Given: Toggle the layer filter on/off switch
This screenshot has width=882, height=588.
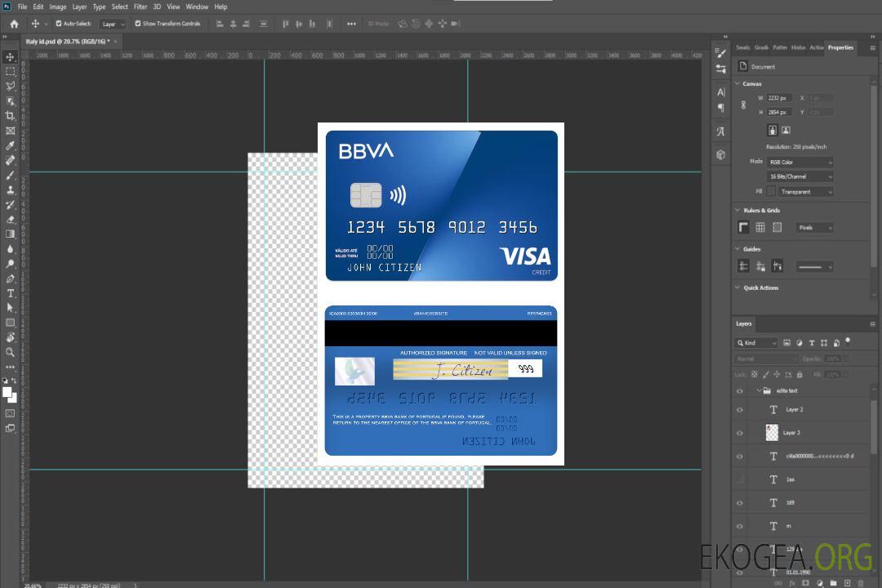Looking at the screenshot, I should [848, 341].
